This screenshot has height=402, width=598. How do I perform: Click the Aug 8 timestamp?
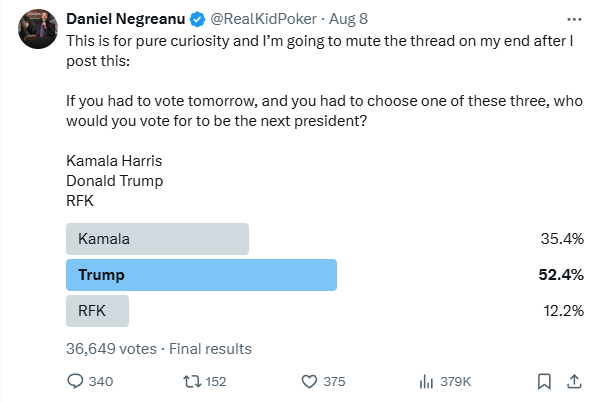point(349,19)
